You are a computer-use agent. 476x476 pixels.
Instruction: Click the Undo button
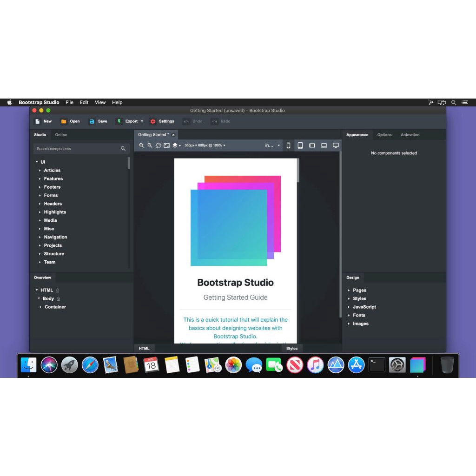click(x=192, y=121)
